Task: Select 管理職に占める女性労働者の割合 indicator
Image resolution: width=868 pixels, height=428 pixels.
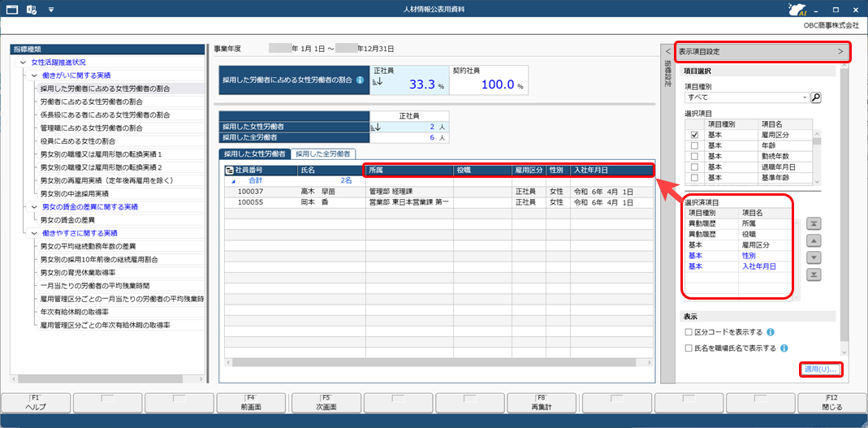Action: pyautogui.click(x=92, y=128)
